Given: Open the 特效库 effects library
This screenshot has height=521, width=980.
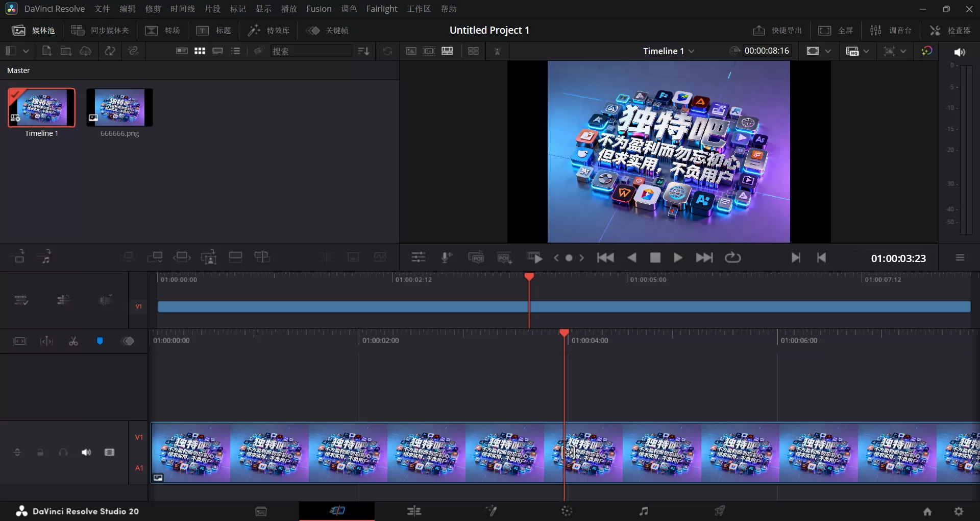Looking at the screenshot, I should click(x=269, y=30).
